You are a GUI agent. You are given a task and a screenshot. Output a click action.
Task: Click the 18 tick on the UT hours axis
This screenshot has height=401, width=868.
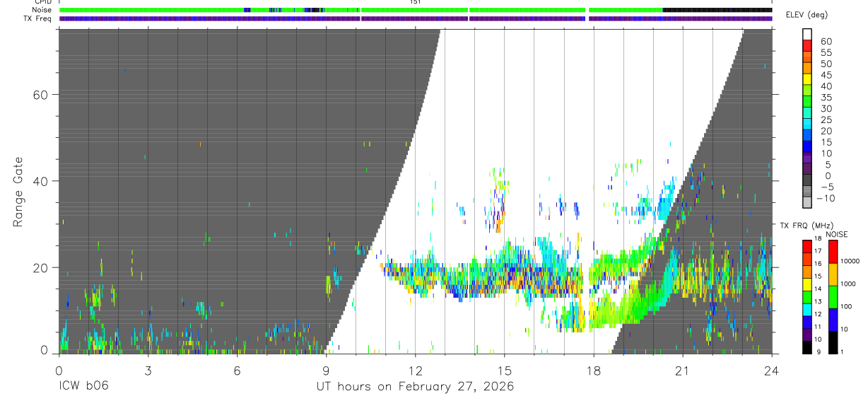[x=593, y=371]
